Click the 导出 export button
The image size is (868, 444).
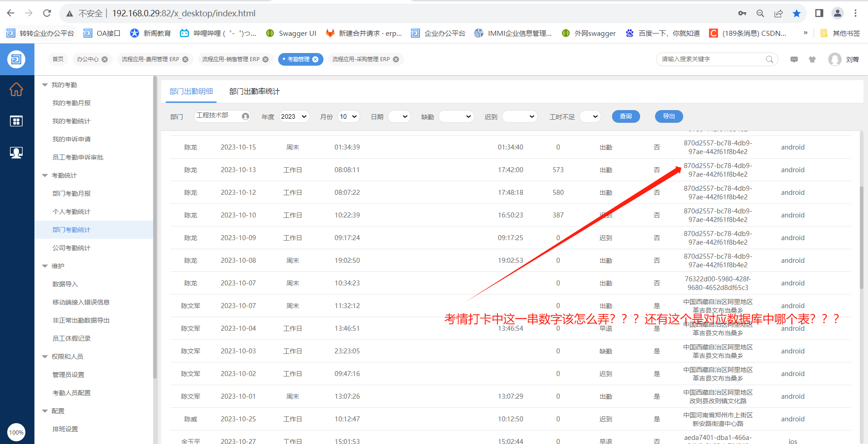669,116
